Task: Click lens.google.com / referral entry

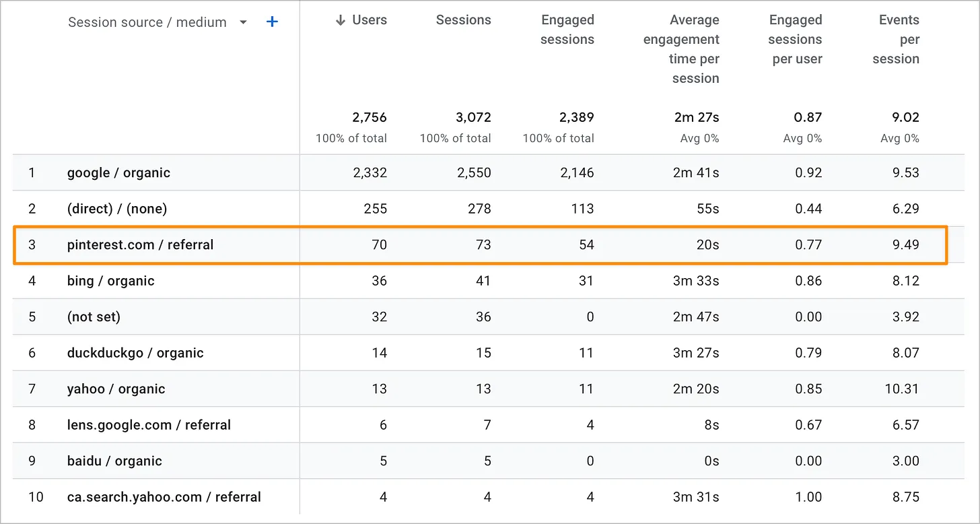Action: 149,425
